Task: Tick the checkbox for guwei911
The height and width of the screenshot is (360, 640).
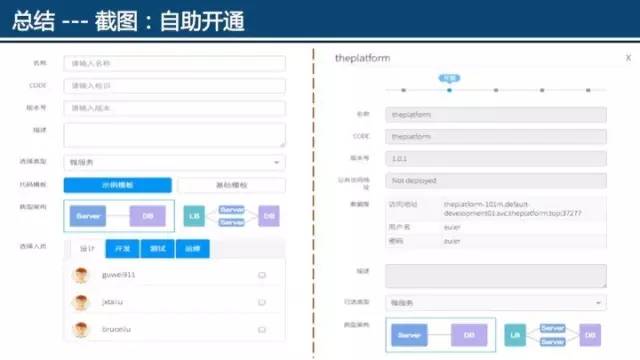Action: coord(262,276)
